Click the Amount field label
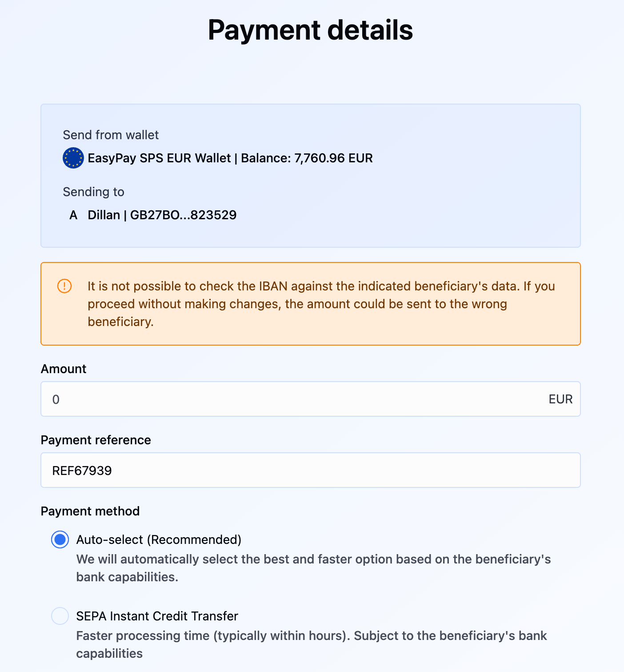624x672 pixels. coord(64,369)
